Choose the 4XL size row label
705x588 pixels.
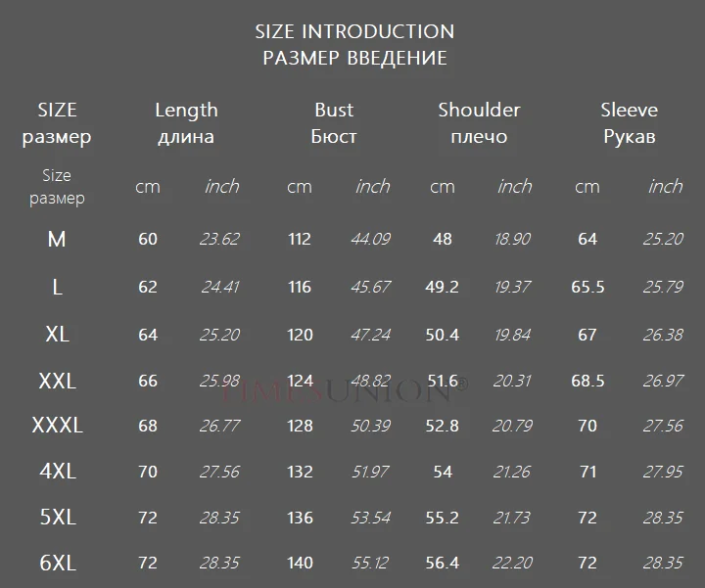(x=57, y=472)
